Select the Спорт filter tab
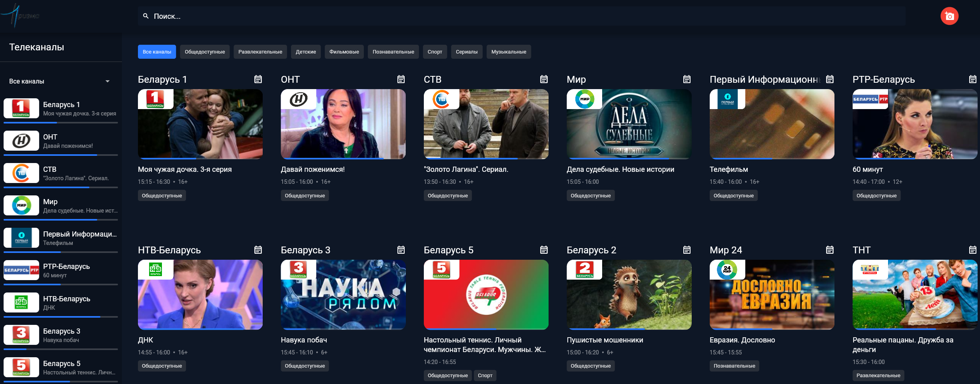The width and height of the screenshot is (980, 384). [x=435, y=52]
